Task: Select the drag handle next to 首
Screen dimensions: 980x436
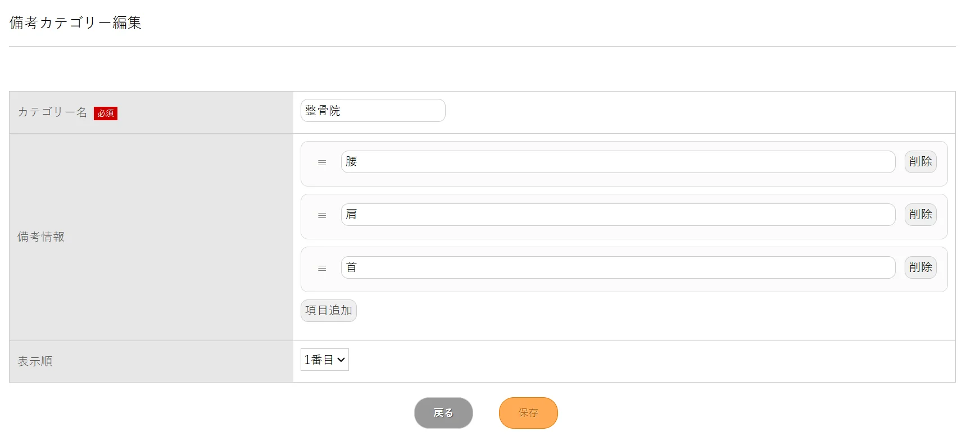Action: (322, 269)
